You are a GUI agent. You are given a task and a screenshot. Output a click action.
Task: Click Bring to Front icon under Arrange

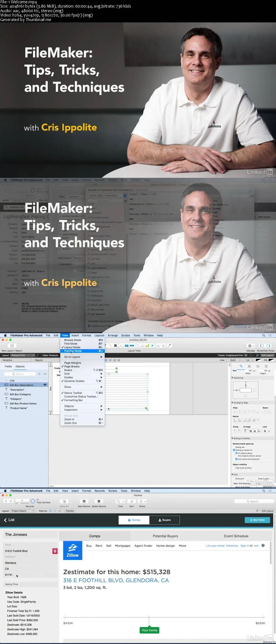246,431
